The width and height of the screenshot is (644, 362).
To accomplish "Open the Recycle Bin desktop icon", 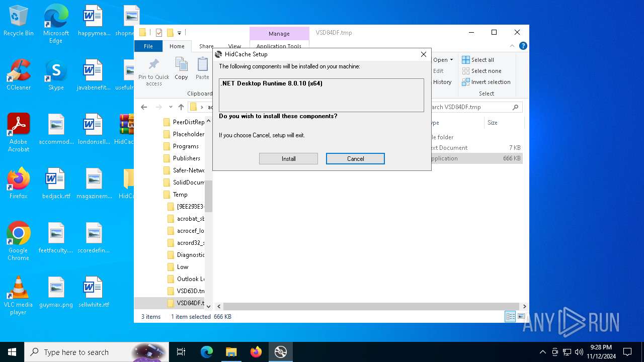I will [x=19, y=22].
